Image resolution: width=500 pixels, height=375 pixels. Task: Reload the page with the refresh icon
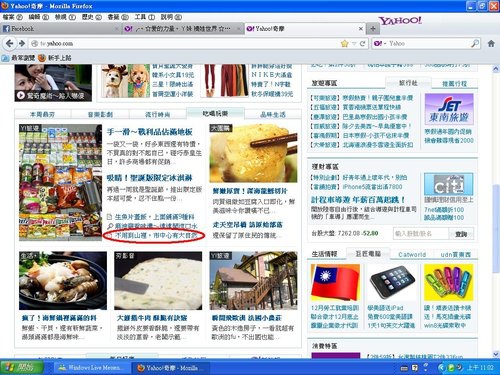click(x=362, y=43)
